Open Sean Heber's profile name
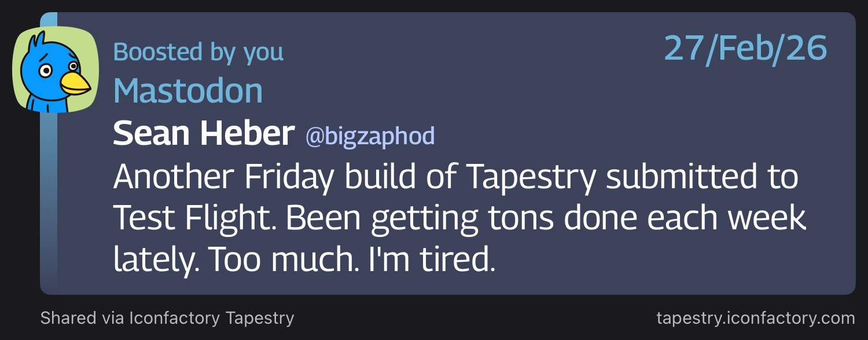This screenshot has width=868, height=340. (204, 134)
